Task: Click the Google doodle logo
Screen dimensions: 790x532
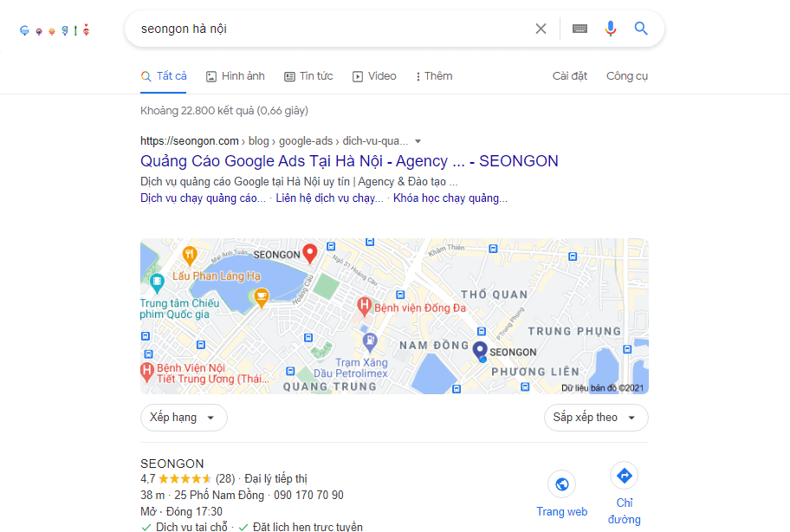Action: (x=55, y=30)
